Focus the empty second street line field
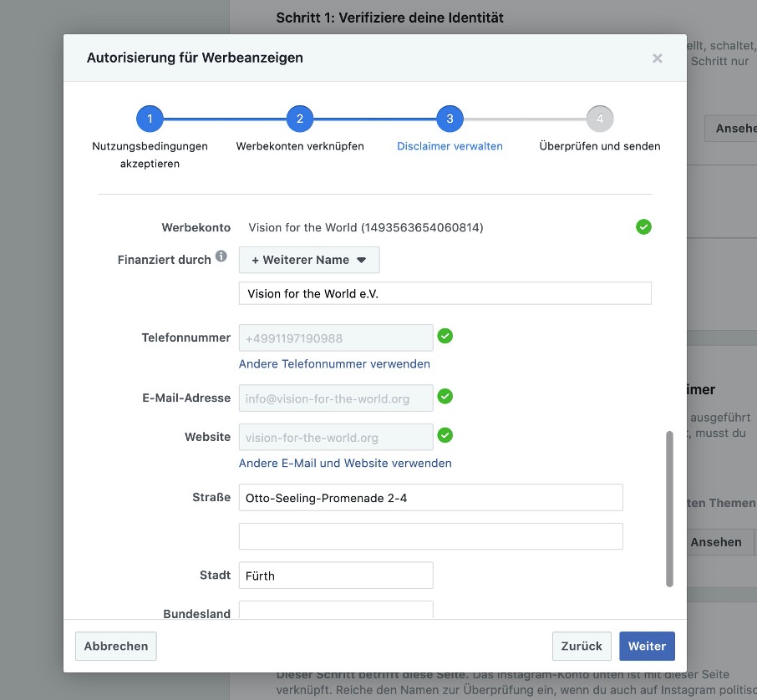 point(430,536)
